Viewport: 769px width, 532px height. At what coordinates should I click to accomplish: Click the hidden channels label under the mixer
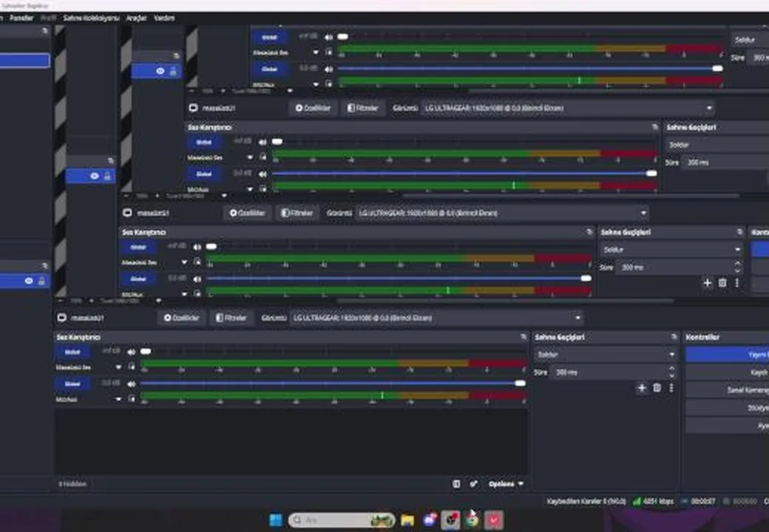(x=72, y=484)
